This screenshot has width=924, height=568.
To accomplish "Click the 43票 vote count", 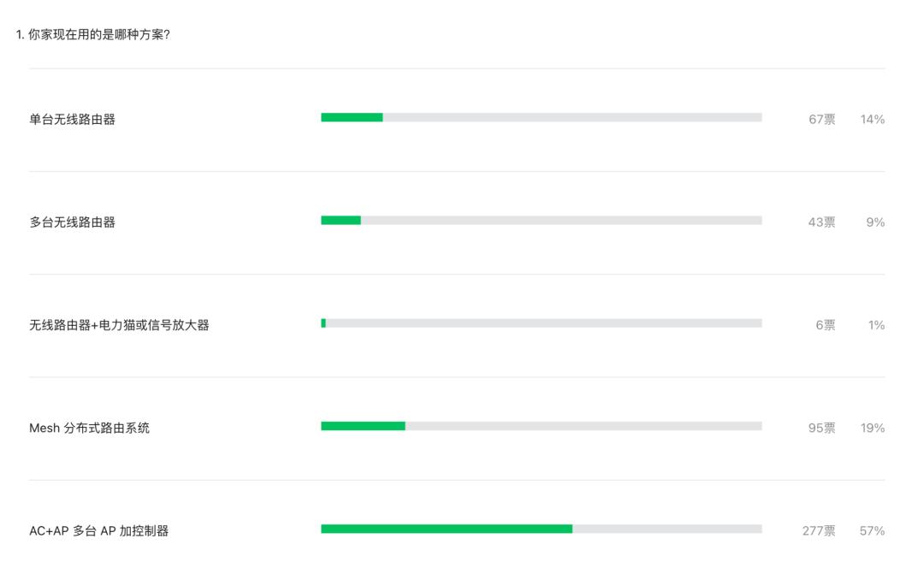I will click(x=822, y=222).
